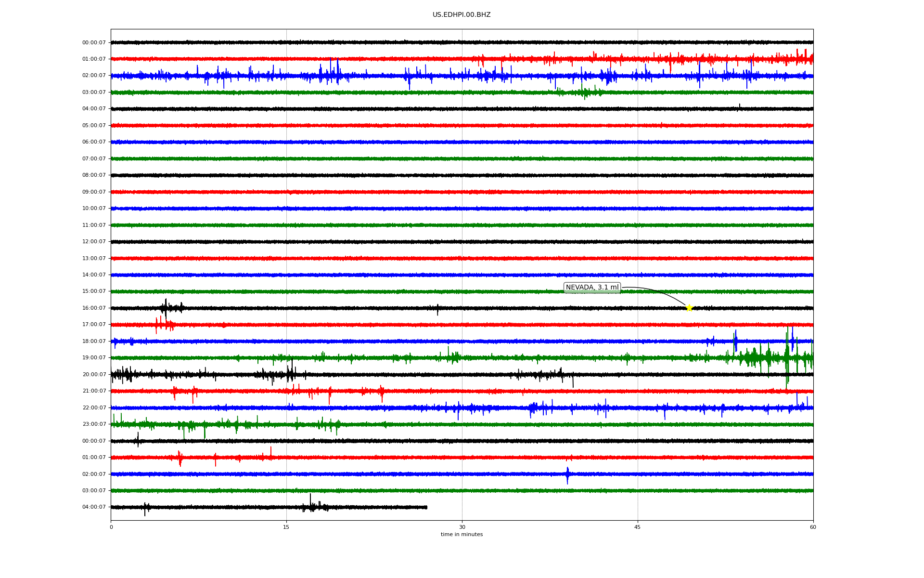Click the 08:00:07 time row label

(94, 175)
